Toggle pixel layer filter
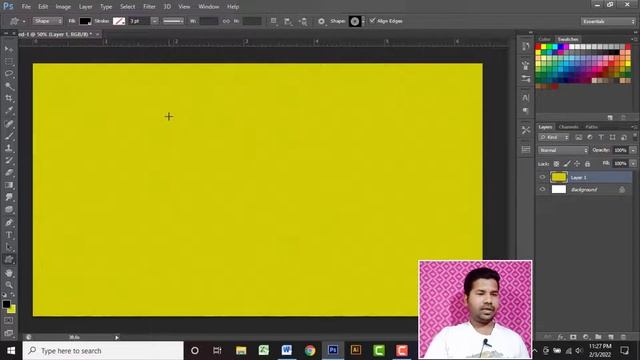Screen dimensions: 640x360 tap(579, 138)
